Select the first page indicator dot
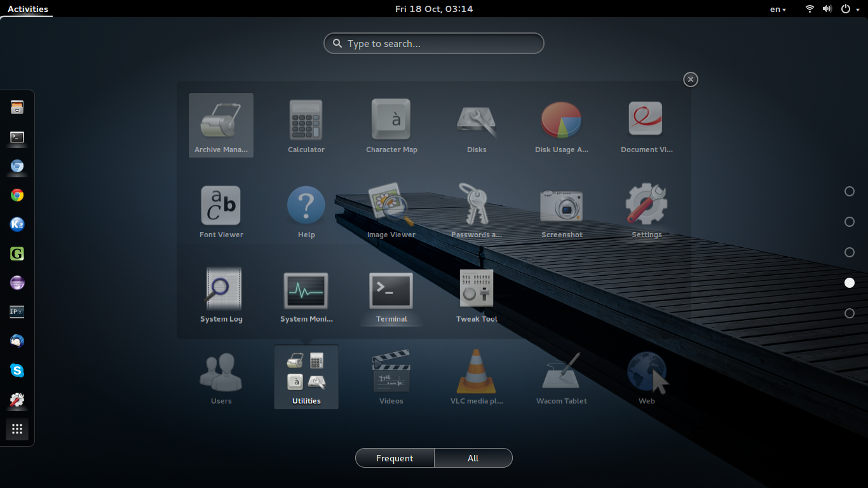 click(850, 191)
